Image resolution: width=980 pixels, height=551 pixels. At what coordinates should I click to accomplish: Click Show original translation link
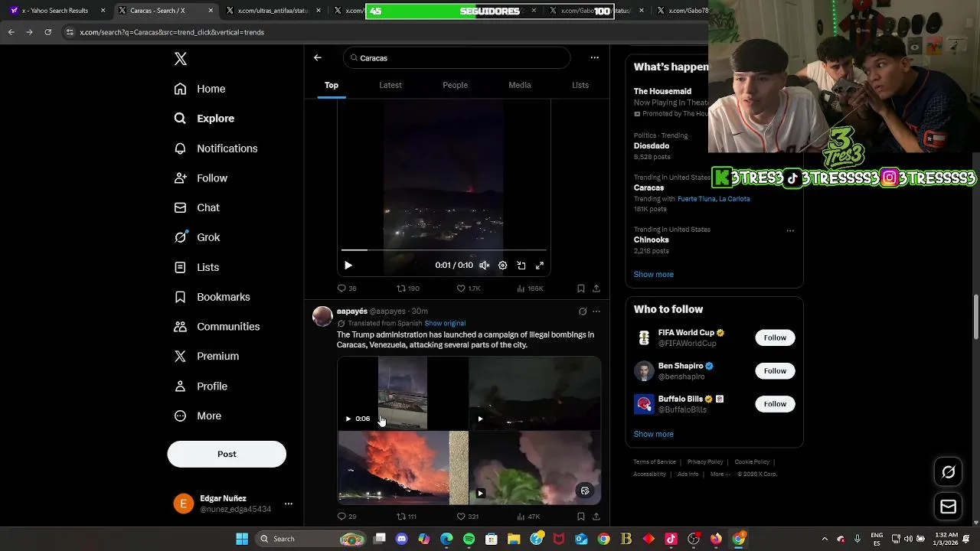click(445, 323)
